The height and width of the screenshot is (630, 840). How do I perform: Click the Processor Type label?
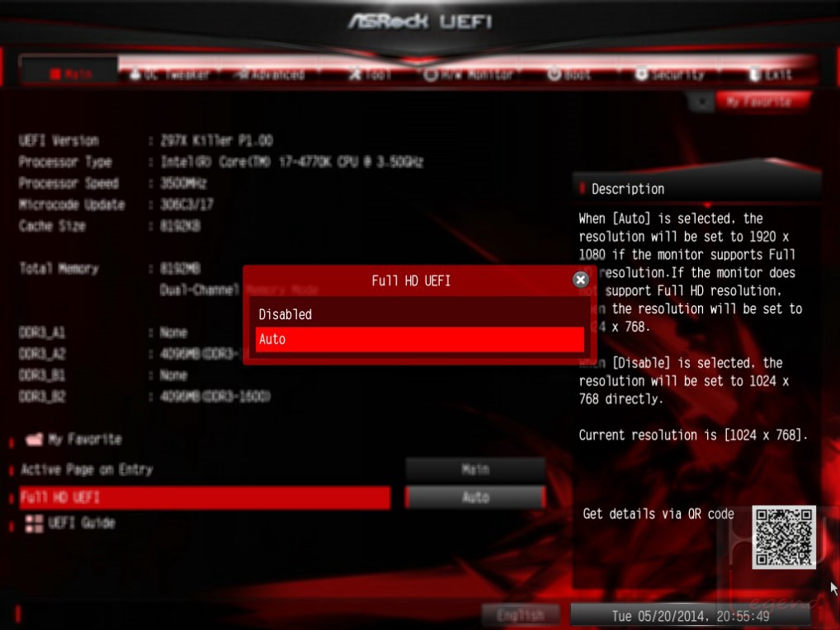[65, 162]
